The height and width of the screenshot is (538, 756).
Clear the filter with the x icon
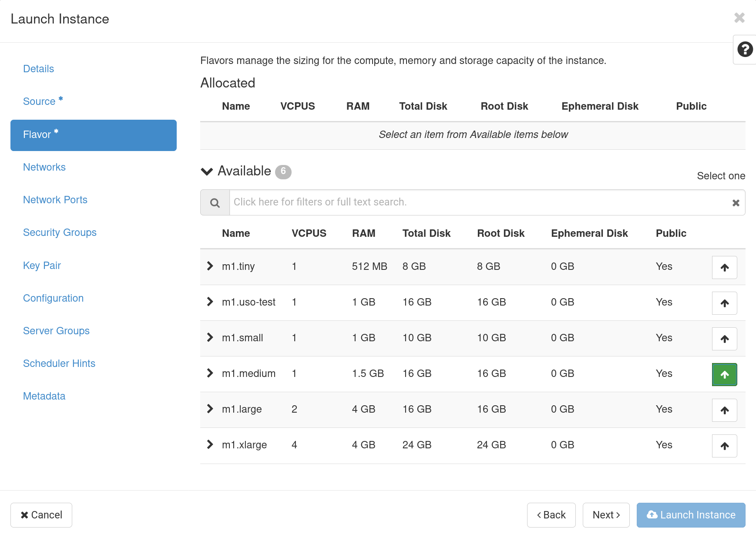pos(736,202)
